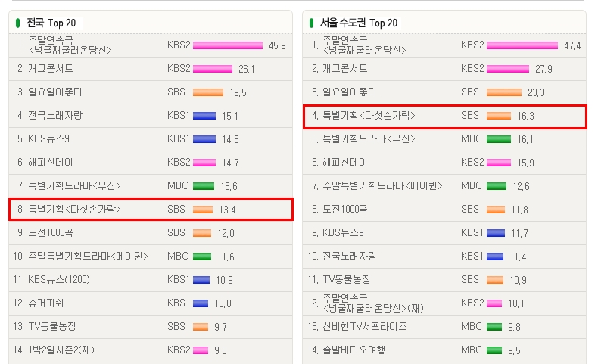Click '도전1000곡' in the 서울 수도권 list
This screenshot has width=598, height=364.
point(344,210)
